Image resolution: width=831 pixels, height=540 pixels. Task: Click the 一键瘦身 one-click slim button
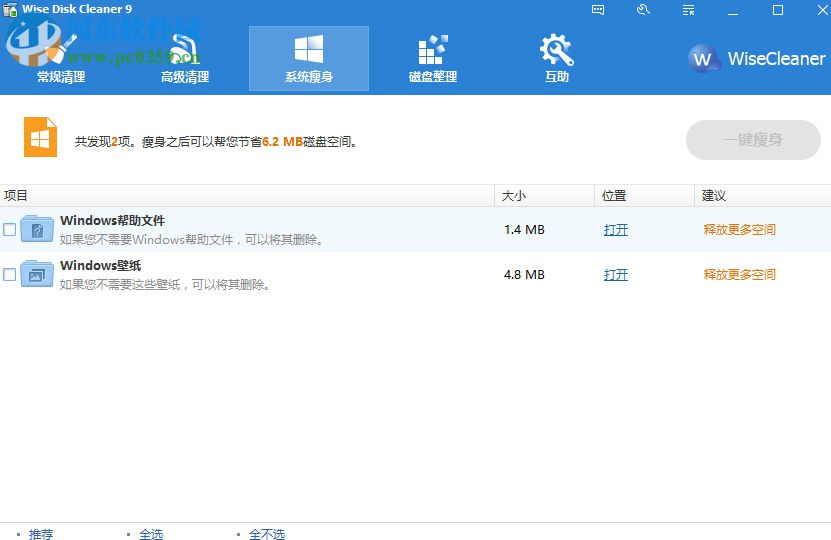point(753,140)
